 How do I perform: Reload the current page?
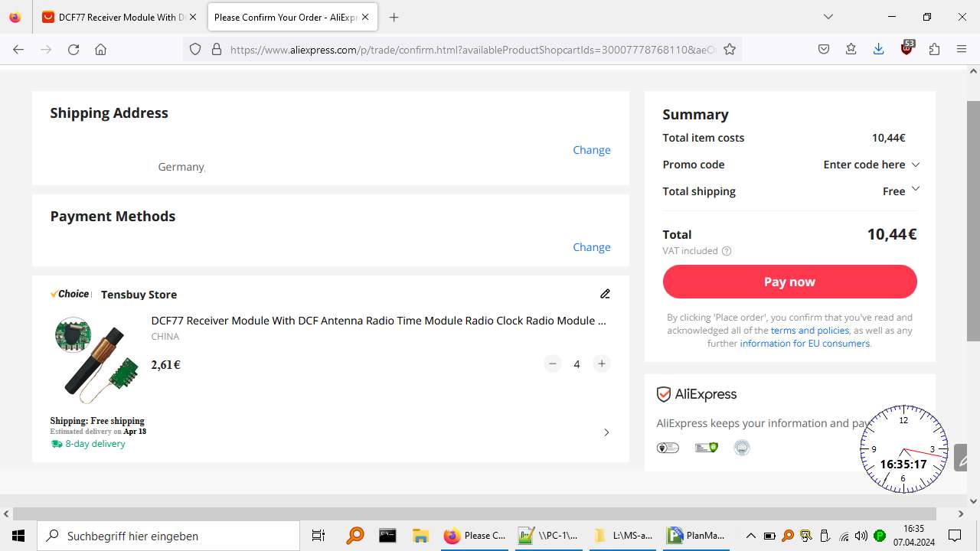[x=73, y=49]
